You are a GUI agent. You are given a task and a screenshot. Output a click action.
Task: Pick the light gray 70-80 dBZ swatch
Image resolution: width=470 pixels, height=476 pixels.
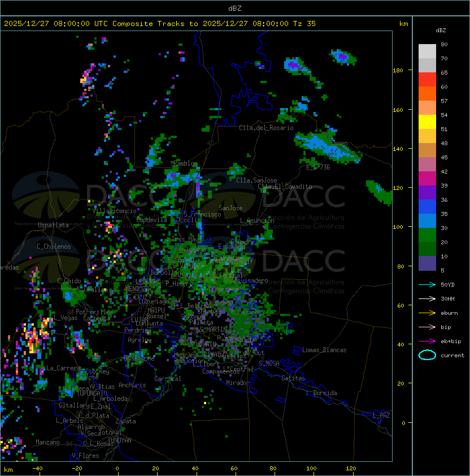coord(427,51)
